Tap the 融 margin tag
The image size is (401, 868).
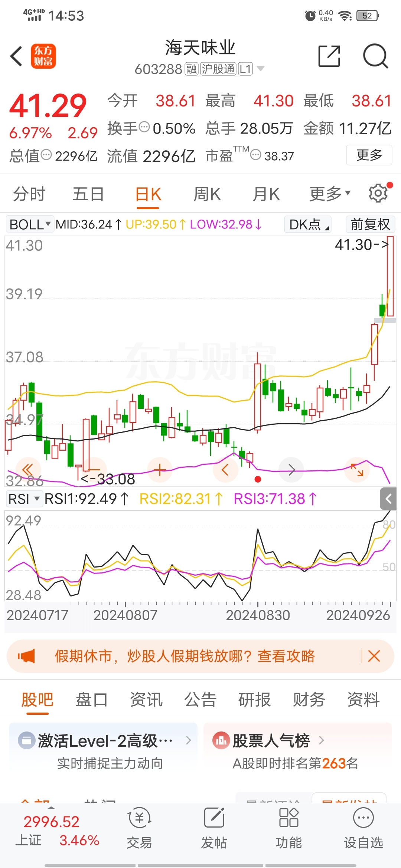(x=192, y=69)
